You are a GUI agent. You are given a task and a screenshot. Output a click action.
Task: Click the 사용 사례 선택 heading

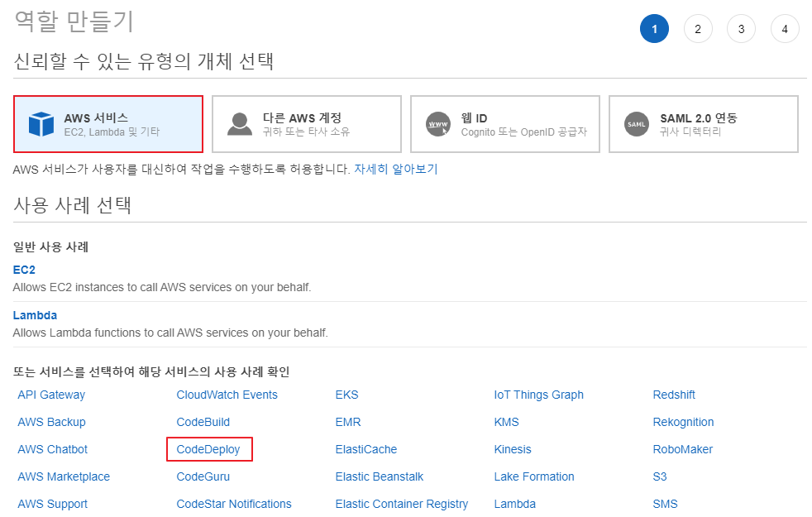click(72, 205)
